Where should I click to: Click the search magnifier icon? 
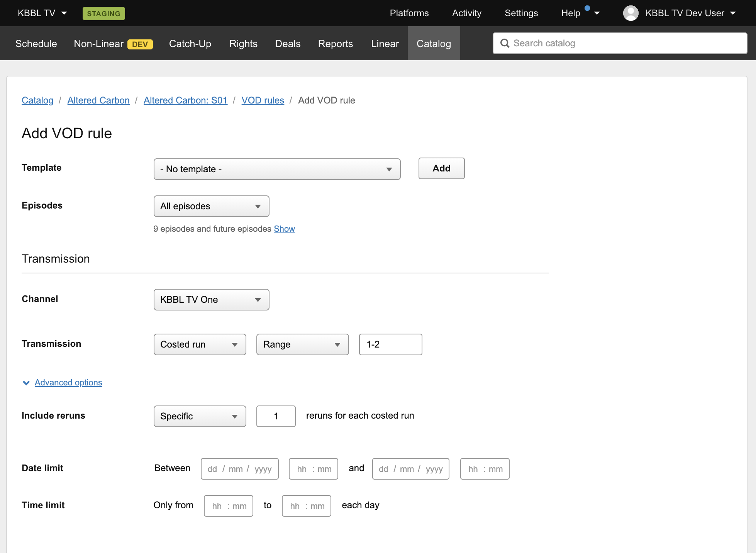pos(505,43)
